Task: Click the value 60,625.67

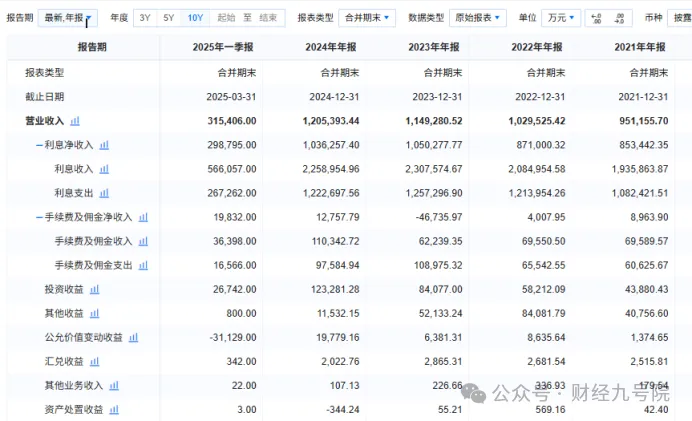Action: pyautogui.click(x=647, y=265)
